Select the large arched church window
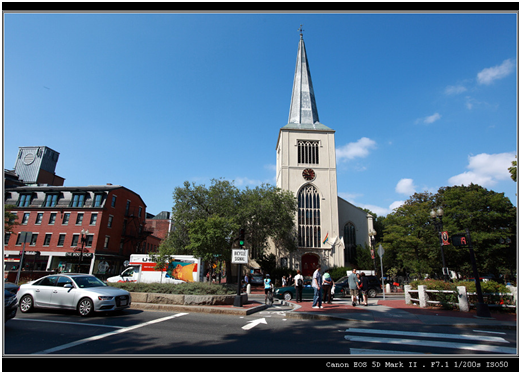This screenshot has width=521, height=374. pyautogui.click(x=309, y=216)
